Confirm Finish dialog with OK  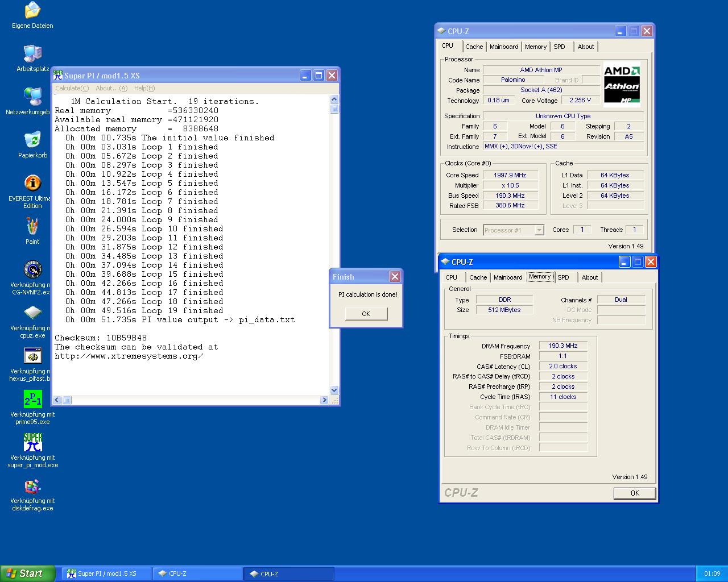pos(366,314)
